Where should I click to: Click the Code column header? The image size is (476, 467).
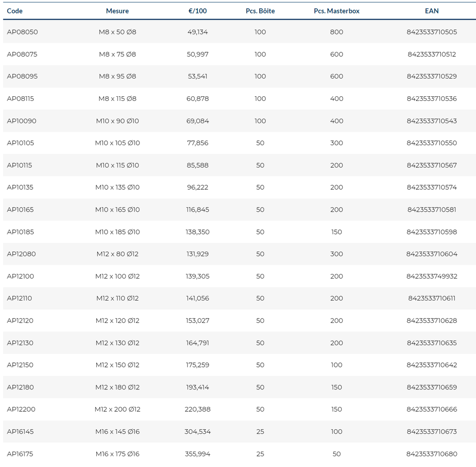(14, 11)
